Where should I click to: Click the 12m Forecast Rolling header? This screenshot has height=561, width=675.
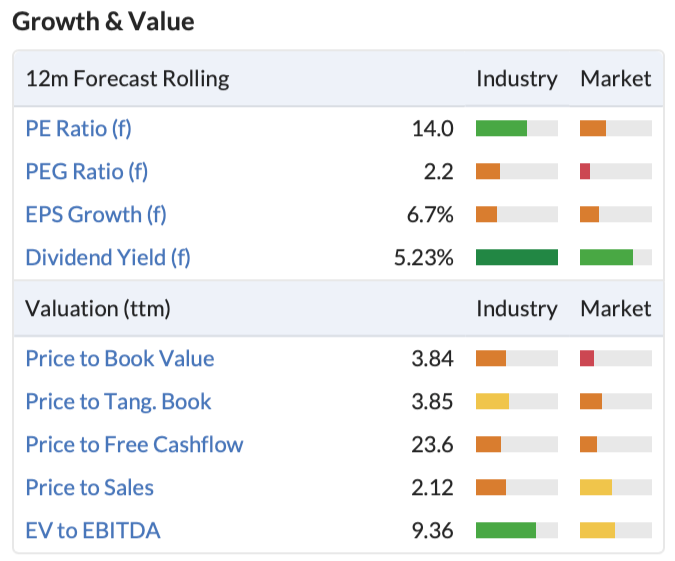[x=127, y=79]
